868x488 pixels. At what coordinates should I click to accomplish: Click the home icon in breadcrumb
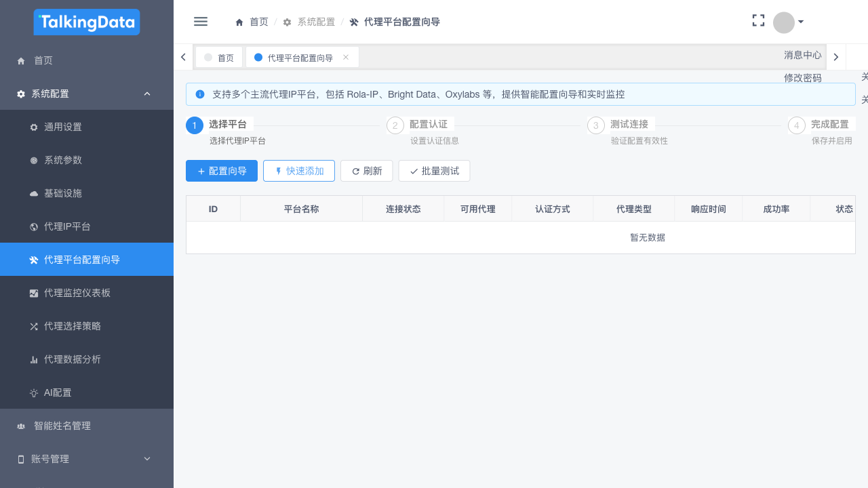pos(239,22)
